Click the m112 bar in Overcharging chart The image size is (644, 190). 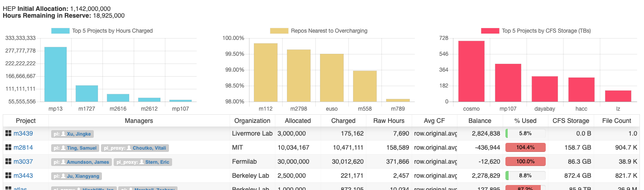point(265,73)
